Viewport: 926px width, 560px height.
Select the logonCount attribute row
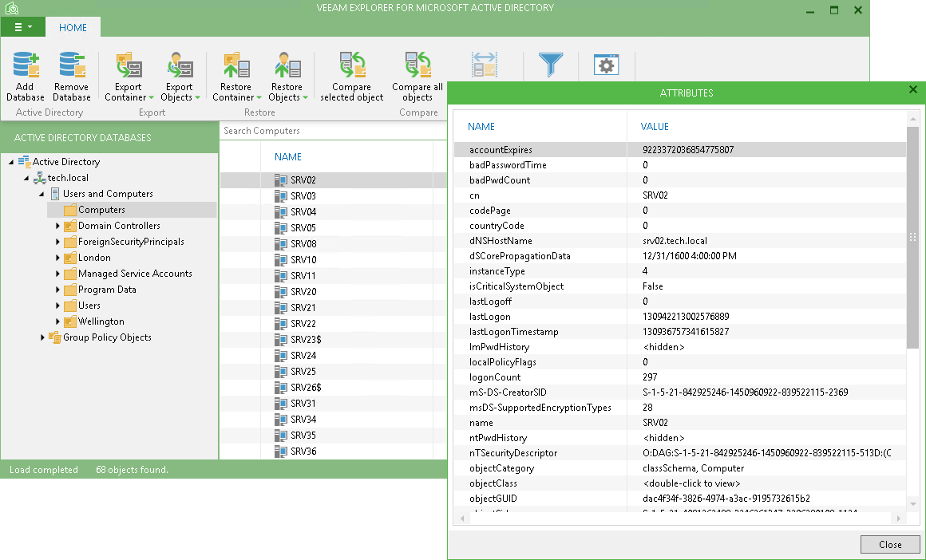coord(680,377)
